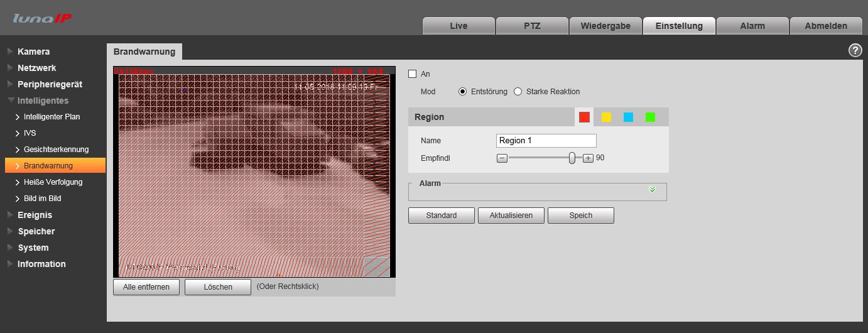This screenshot has height=333, width=868.
Task: Select Entstörung mode radio button
Action: pyautogui.click(x=463, y=92)
